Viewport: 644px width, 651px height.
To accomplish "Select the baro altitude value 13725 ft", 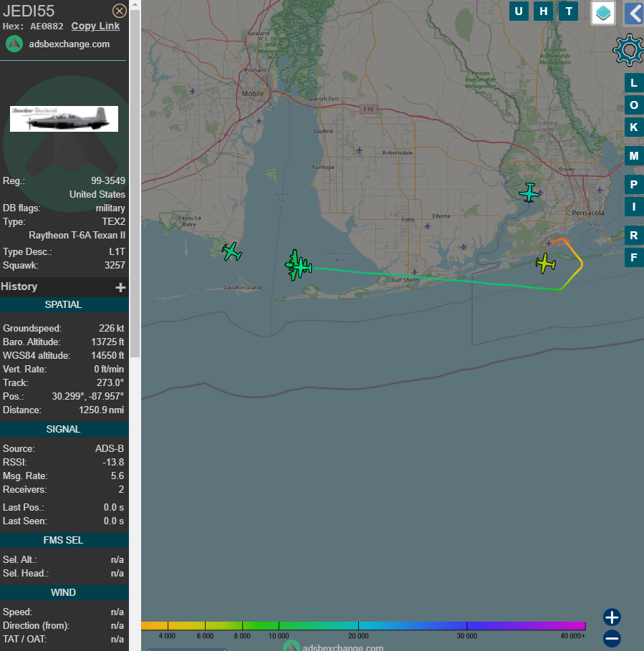I will 107,342.
